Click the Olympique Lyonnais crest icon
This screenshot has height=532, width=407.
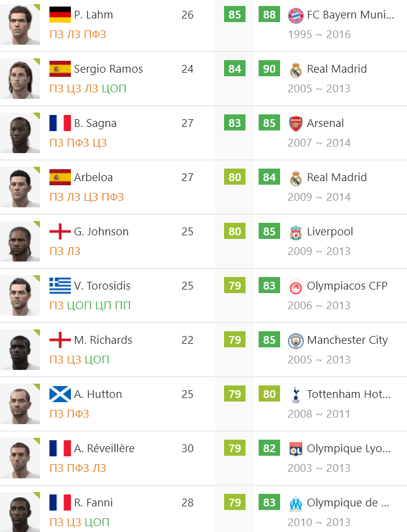pyautogui.click(x=296, y=449)
